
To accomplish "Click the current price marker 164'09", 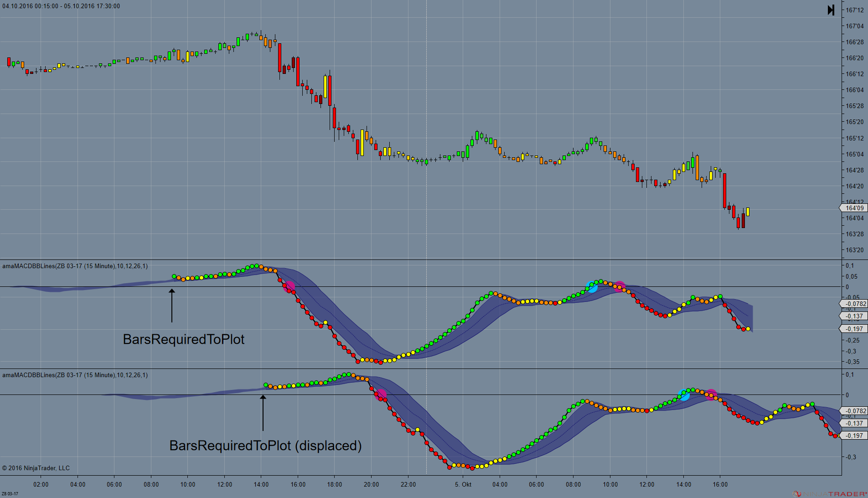I will click(x=853, y=208).
